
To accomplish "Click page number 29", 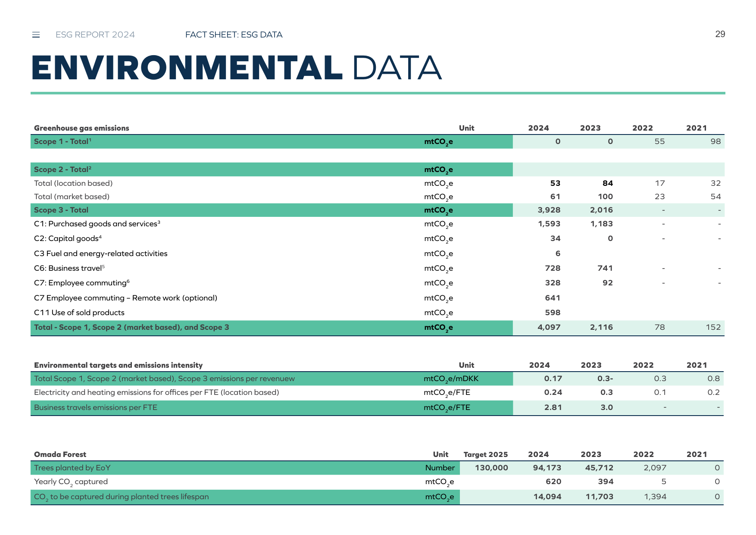I will [720, 34].
